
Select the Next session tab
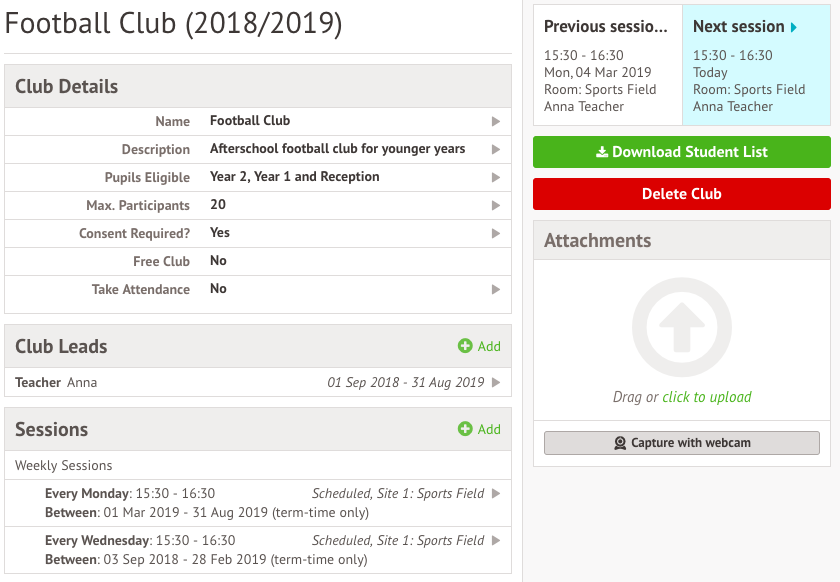point(756,65)
